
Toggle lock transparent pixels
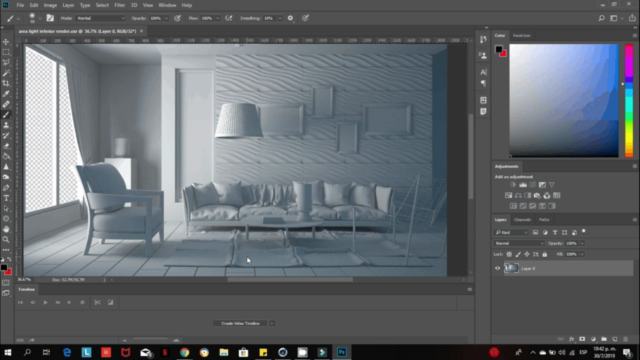[509, 254]
